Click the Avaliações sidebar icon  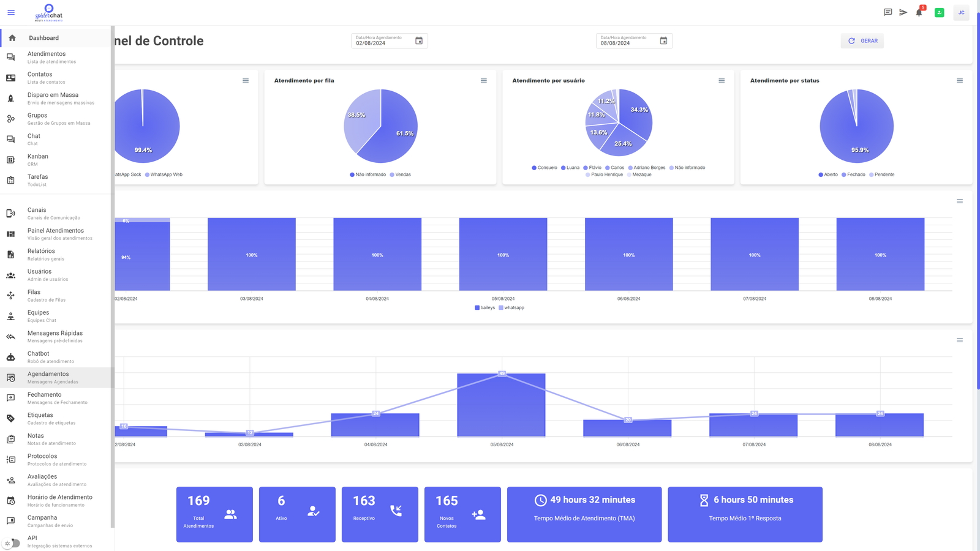(x=10, y=480)
